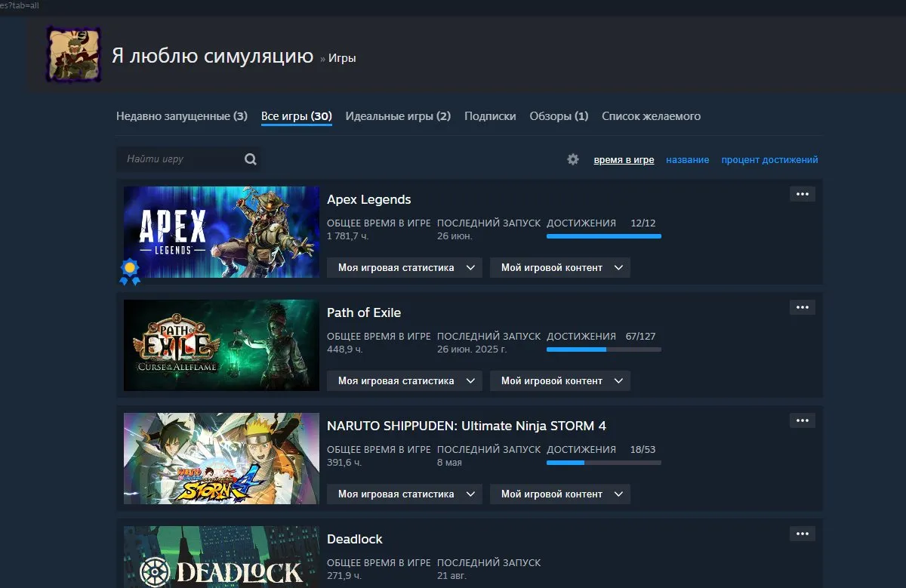The image size is (906, 588).
Task: Click NARUTO achievements progress bar
Action: [x=604, y=463]
